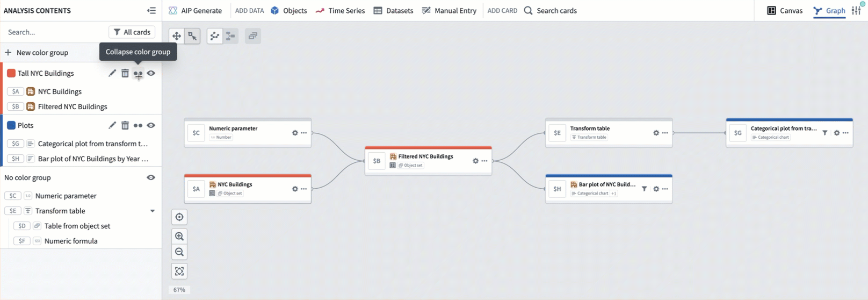Click the auto-layout graph icon
Viewport: 868px width, 300px height.
[215, 36]
